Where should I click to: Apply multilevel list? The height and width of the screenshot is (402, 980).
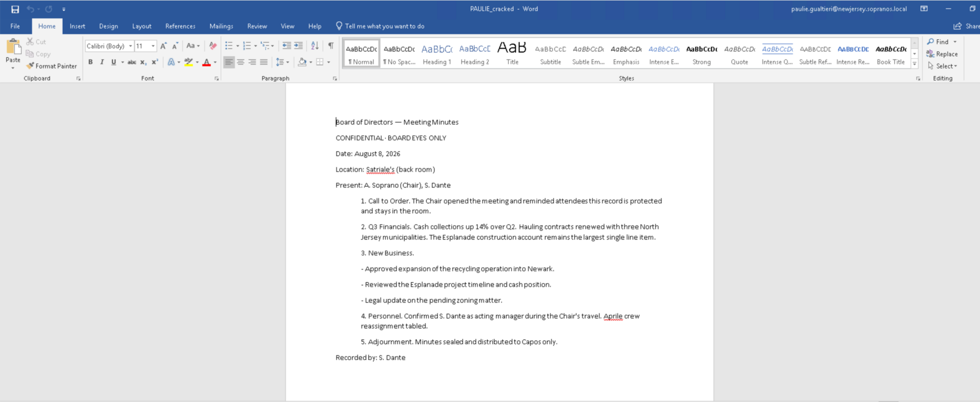pos(265,46)
